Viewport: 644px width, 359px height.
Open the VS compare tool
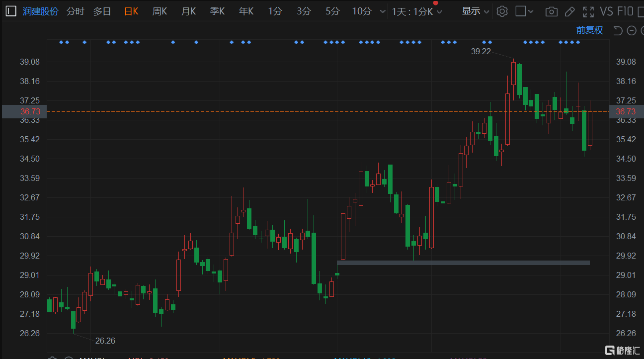click(x=606, y=11)
